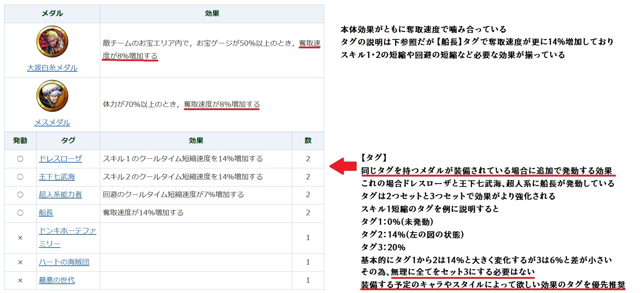Click the ○ mark in the 王下七武海 row

point(20,177)
